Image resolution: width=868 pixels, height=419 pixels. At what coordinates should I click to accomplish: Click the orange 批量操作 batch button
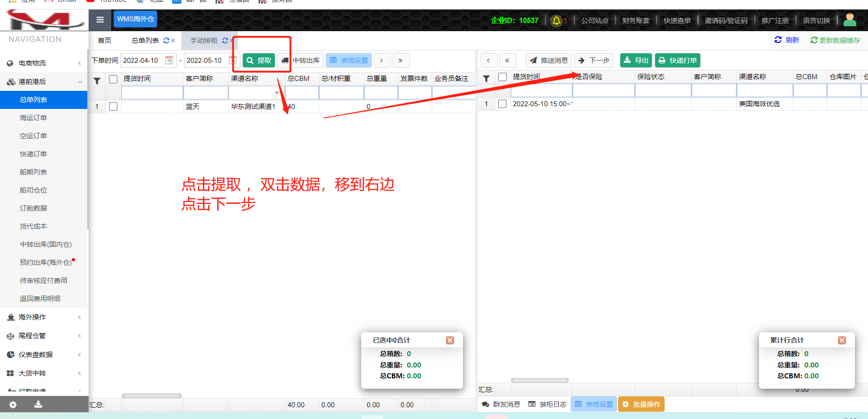pos(641,405)
